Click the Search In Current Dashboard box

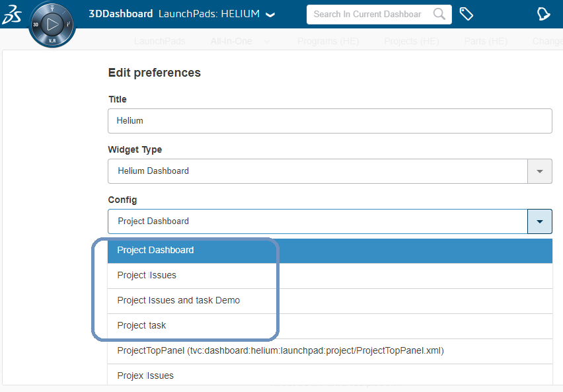(370, 15)
